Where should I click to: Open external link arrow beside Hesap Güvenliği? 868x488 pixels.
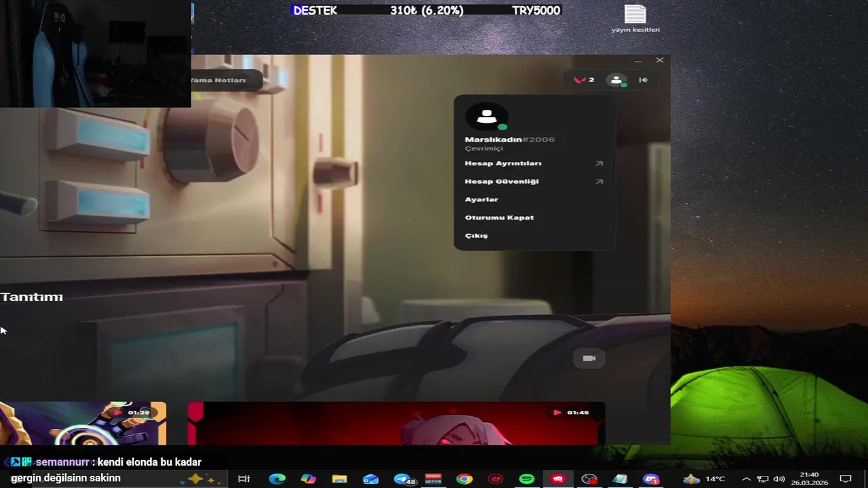coord(599,182)
